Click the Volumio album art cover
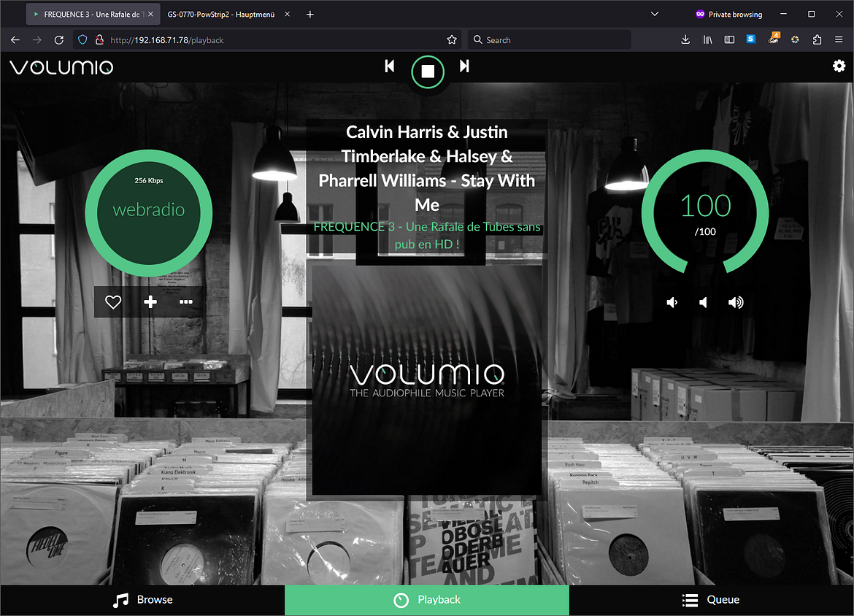 pos(427,380)
